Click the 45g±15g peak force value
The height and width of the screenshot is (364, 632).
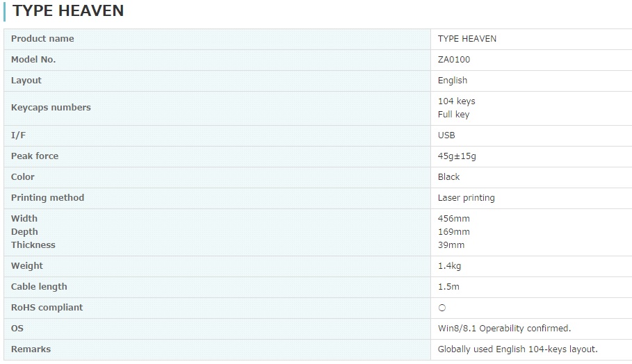coord(457,156)
